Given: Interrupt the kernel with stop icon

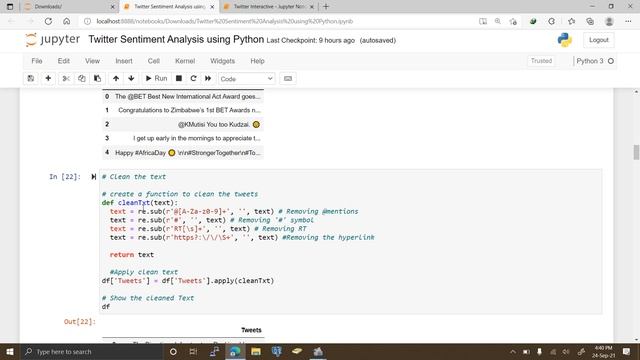Looking at the screenshot, I should tap(179, 78).
